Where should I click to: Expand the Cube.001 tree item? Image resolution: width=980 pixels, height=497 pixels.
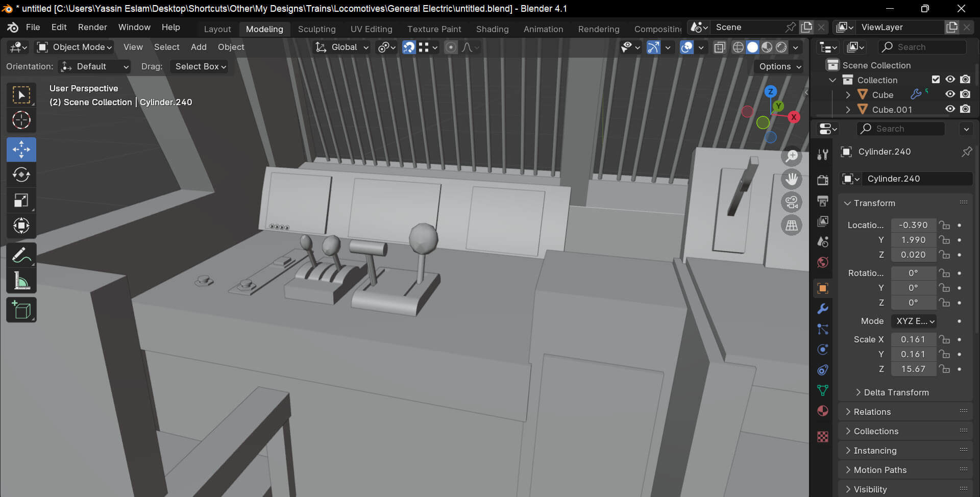(848, 110)
